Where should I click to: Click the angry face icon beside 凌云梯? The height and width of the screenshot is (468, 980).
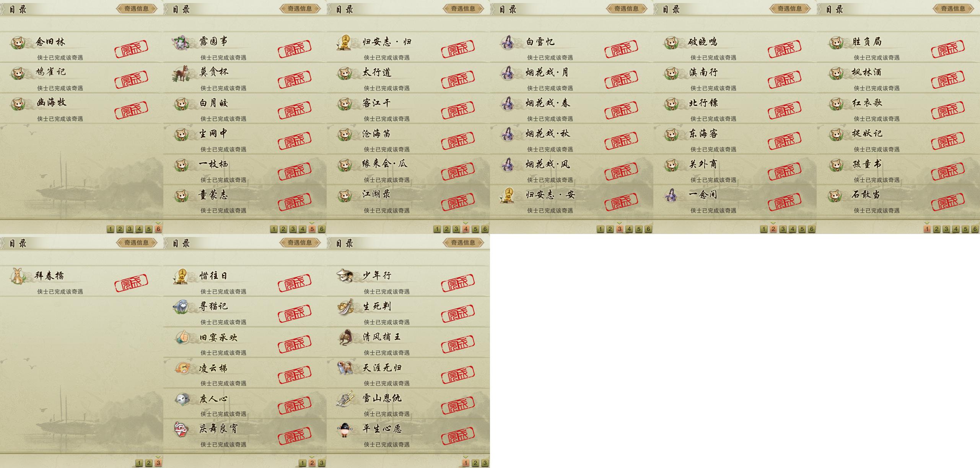click(182, 368)
